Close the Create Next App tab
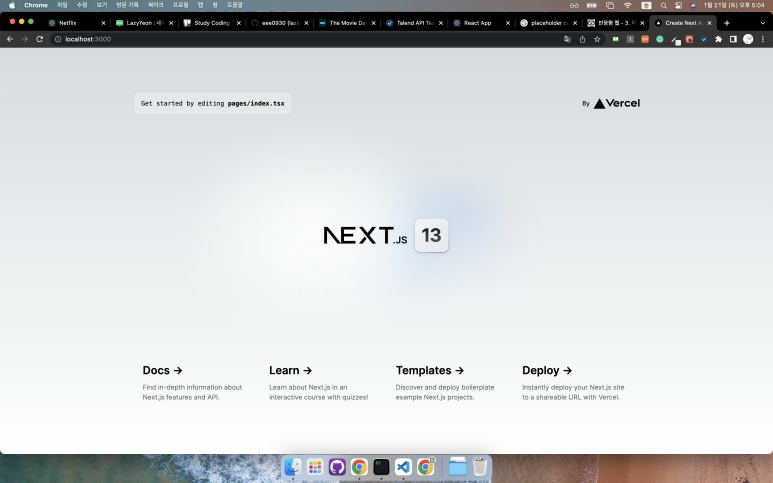Image resolution: width=773 pixels, height=483 pixels. (x=709, y=23)
